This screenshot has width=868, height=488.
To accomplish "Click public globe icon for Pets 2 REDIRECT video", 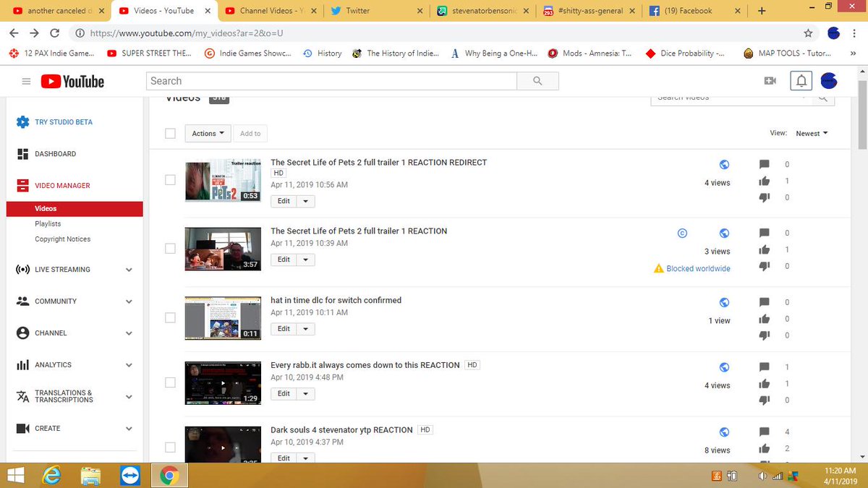I will (724, 164).
